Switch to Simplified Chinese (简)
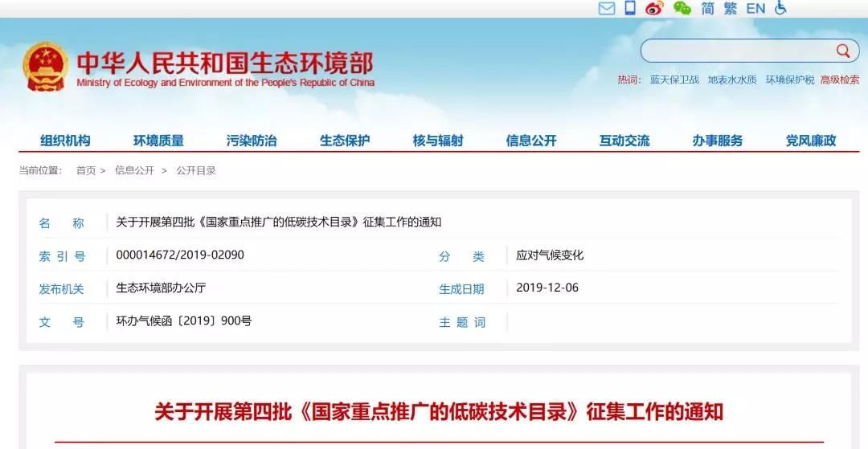Viewport: 868px width, 449px height. coord(707,8)
